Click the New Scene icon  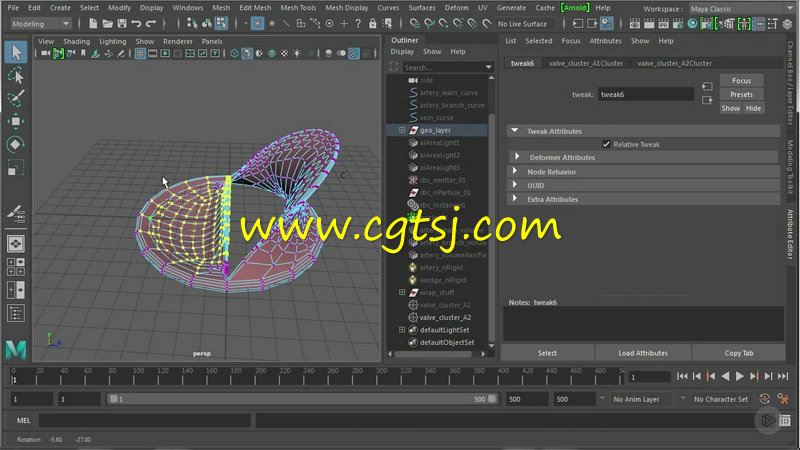(x=93, y=23)
